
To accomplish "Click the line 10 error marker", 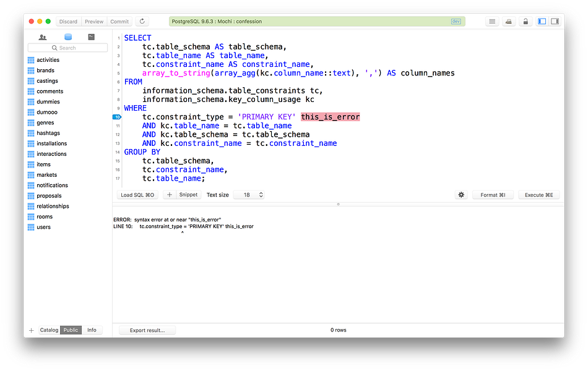I will click(x=117, y=117).
